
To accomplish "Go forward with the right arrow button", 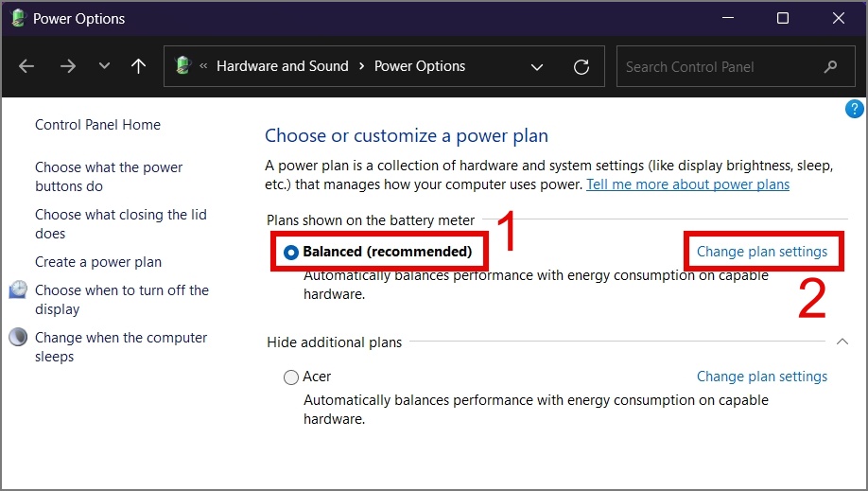I will 67,66.
